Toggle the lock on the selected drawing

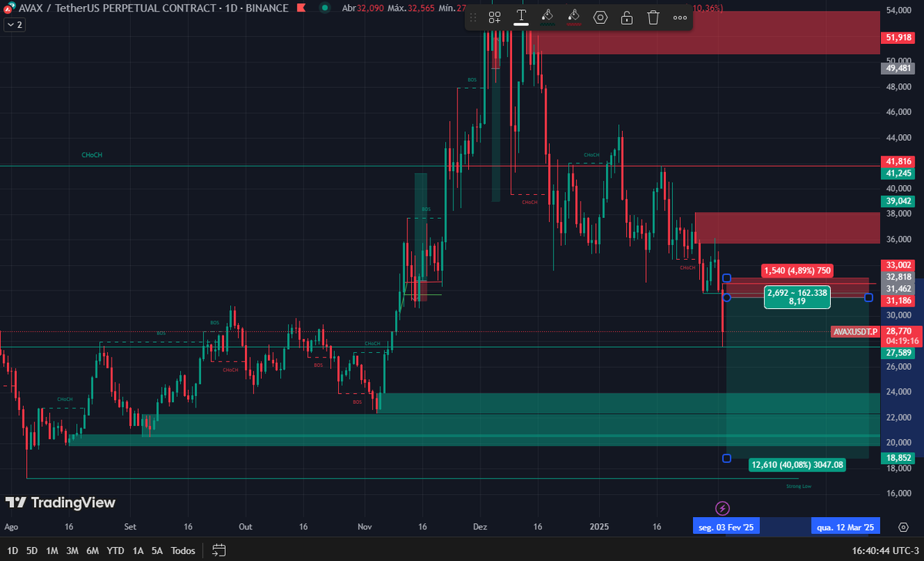(x=627, y=17)
